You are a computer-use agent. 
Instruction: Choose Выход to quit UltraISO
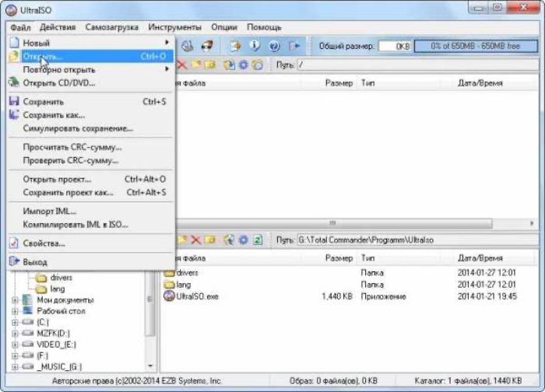click(90, 262)
